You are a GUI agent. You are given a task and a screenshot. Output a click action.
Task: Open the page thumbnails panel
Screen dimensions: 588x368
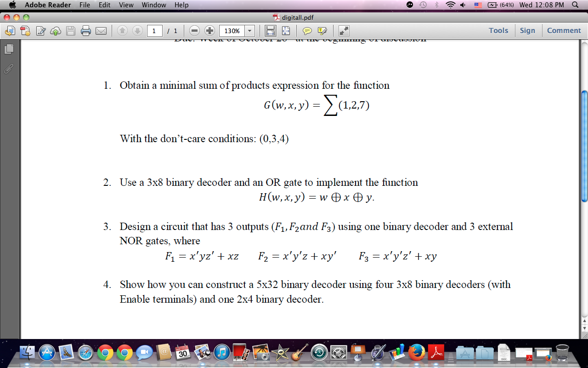(x=8, y=48)
